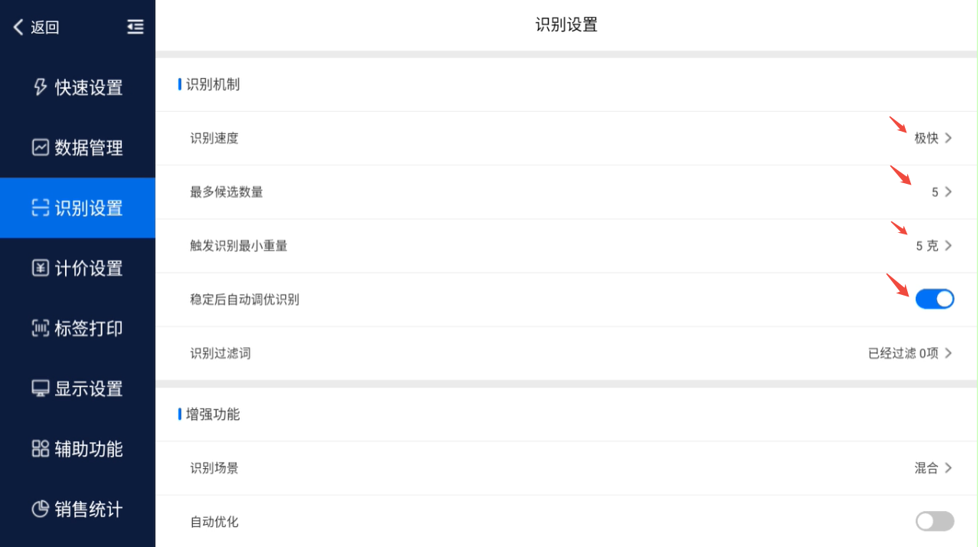
Task: Go back using the 返回 button
Action: coord(37,28)
